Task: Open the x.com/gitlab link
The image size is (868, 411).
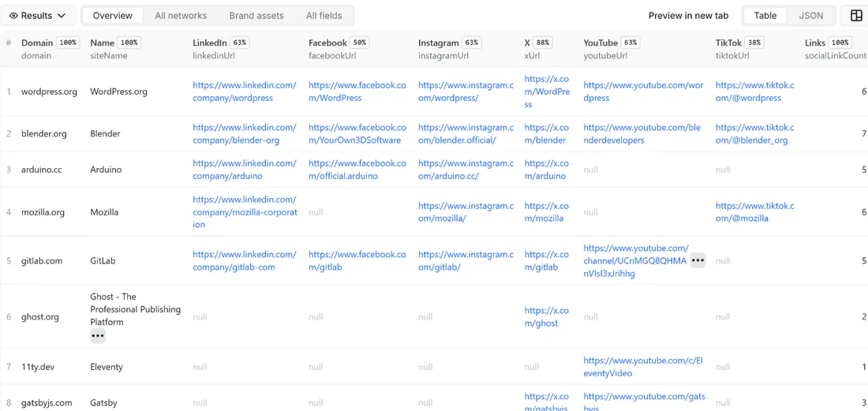Action: click(547, 260)
